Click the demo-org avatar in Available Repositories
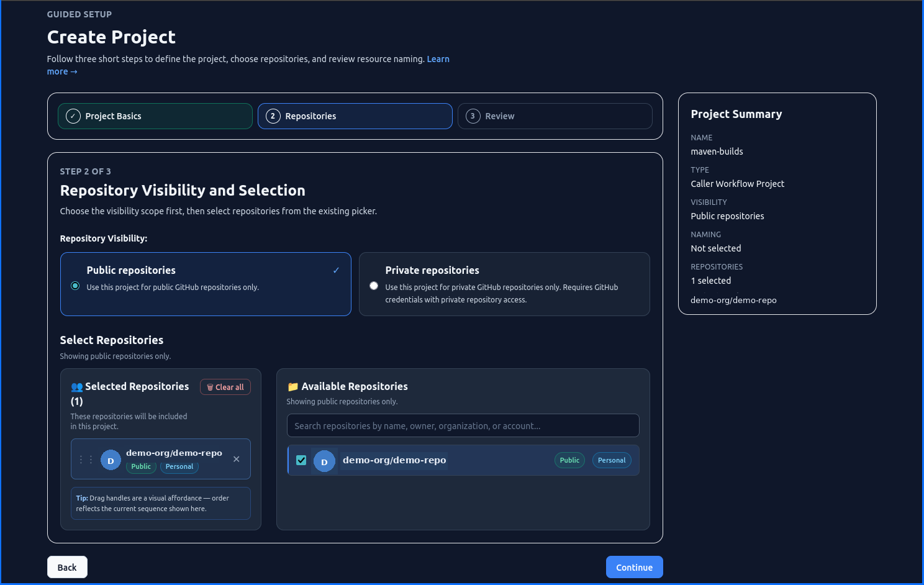Image resolution: width=924 pixels, height=585 pixels. click(x=324, y=461)
